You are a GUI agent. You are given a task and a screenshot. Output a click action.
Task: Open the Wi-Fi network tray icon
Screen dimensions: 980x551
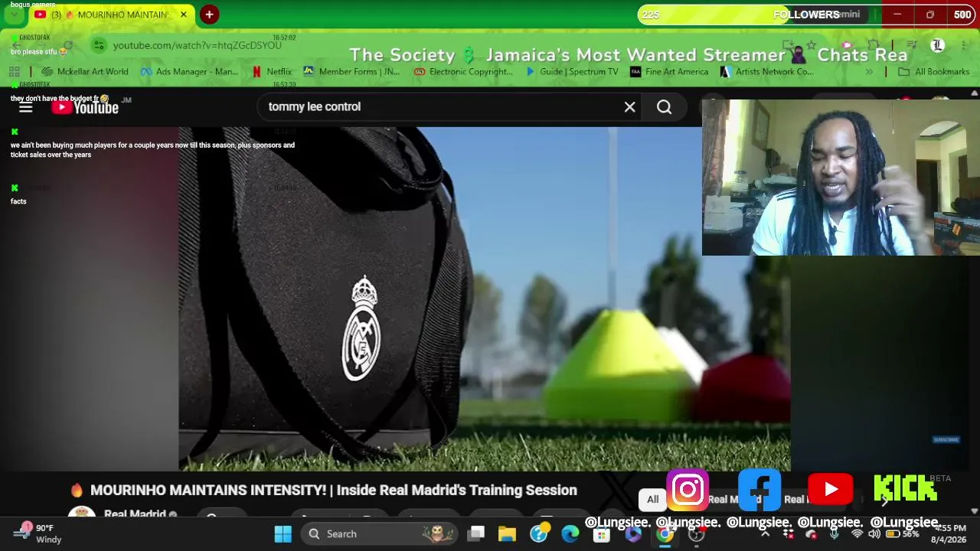857,533
